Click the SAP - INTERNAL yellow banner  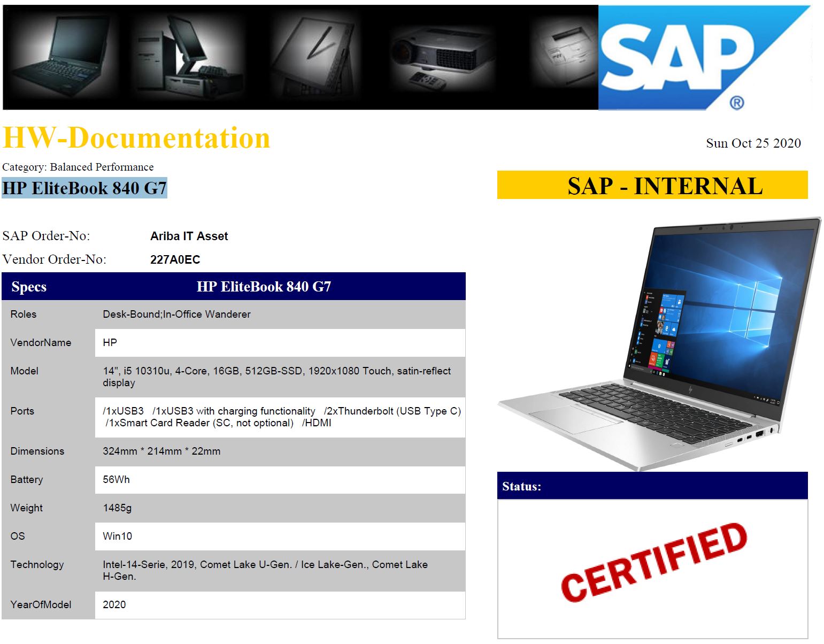tap(652, 186)
